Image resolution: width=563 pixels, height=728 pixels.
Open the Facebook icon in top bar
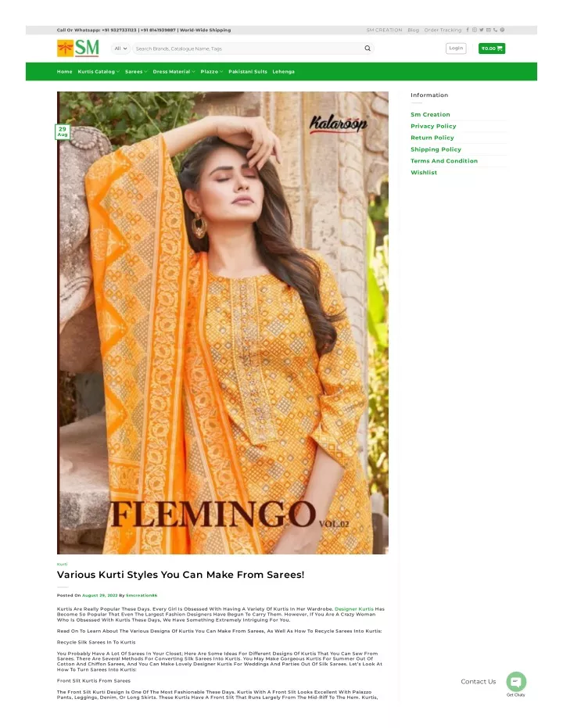[x=468, y=30]
